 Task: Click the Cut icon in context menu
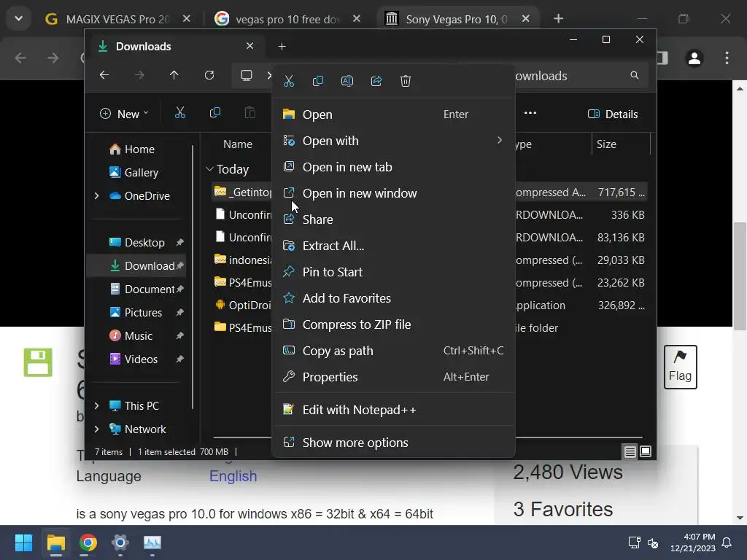(289, 81)
